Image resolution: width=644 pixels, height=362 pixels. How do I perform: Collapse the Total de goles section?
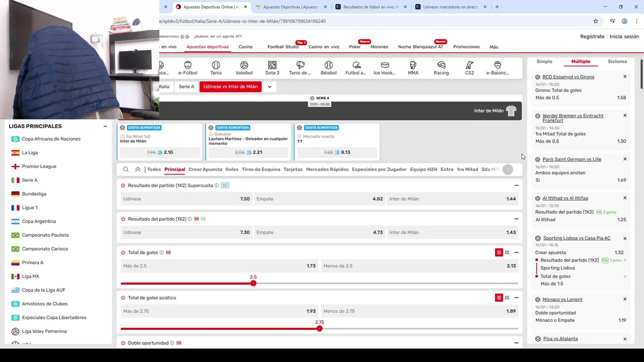(x=516, y=252)
